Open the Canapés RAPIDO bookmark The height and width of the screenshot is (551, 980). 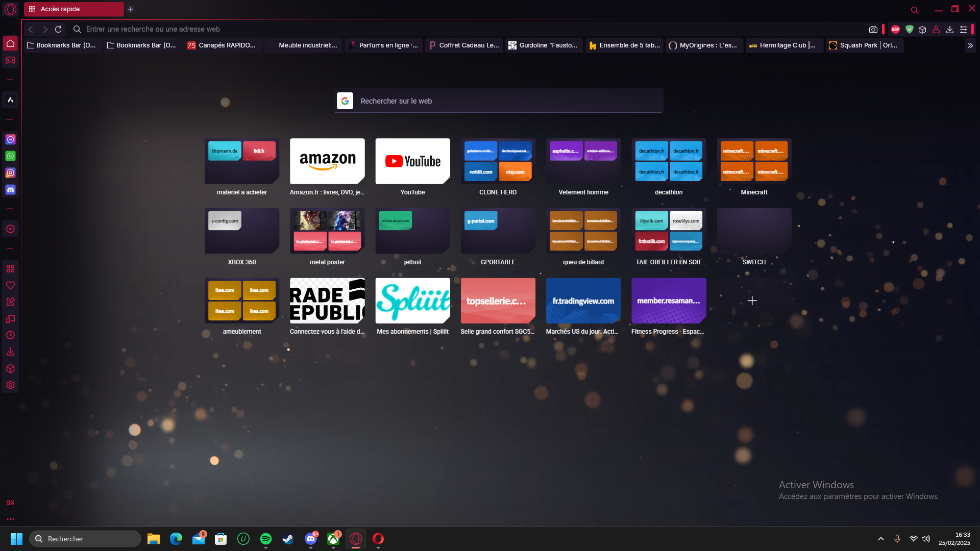pos(222,45)
